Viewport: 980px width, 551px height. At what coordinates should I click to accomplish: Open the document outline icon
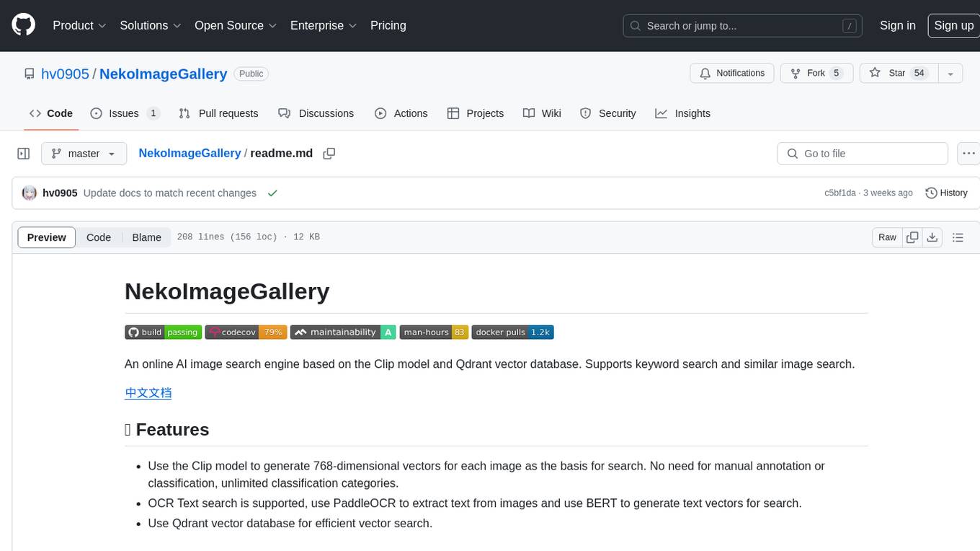pyautogui.click(x=958, y=237)
